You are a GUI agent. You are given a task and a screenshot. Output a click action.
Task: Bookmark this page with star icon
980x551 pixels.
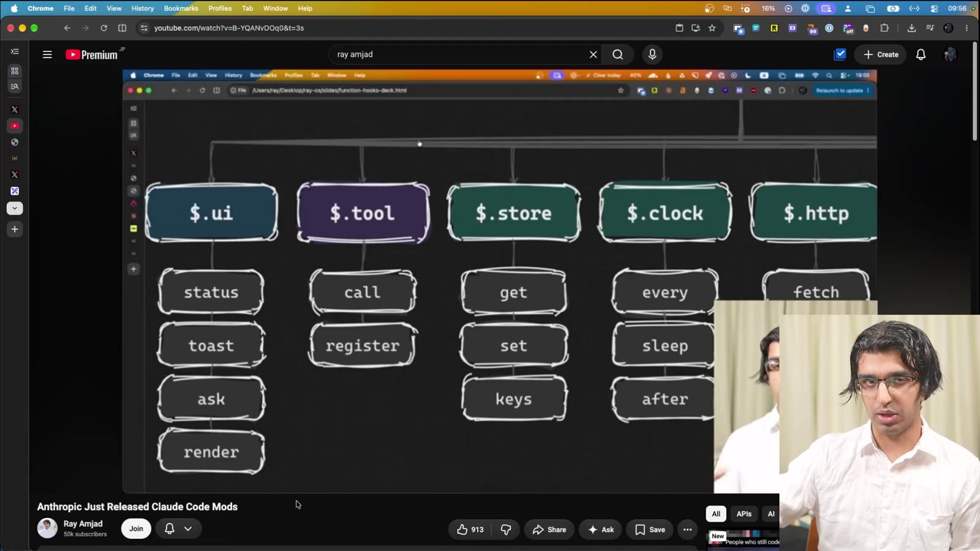pyautogui.click(x=712, y=28)
